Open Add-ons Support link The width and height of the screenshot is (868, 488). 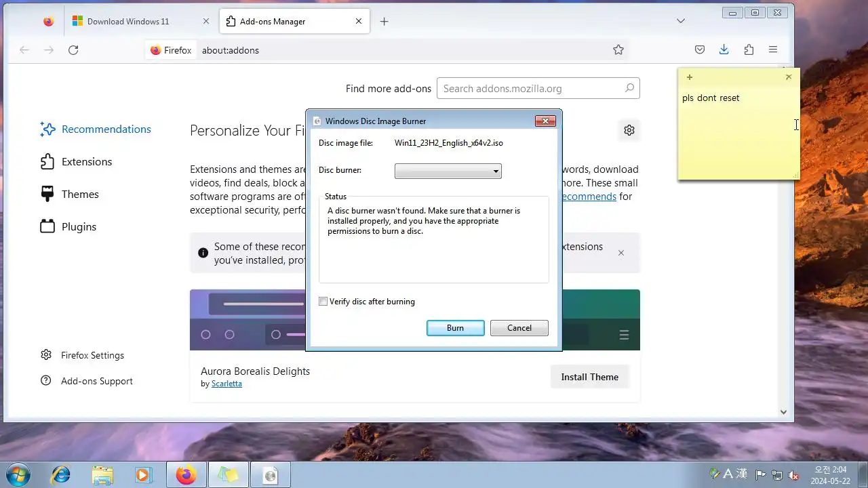(86, 381)
